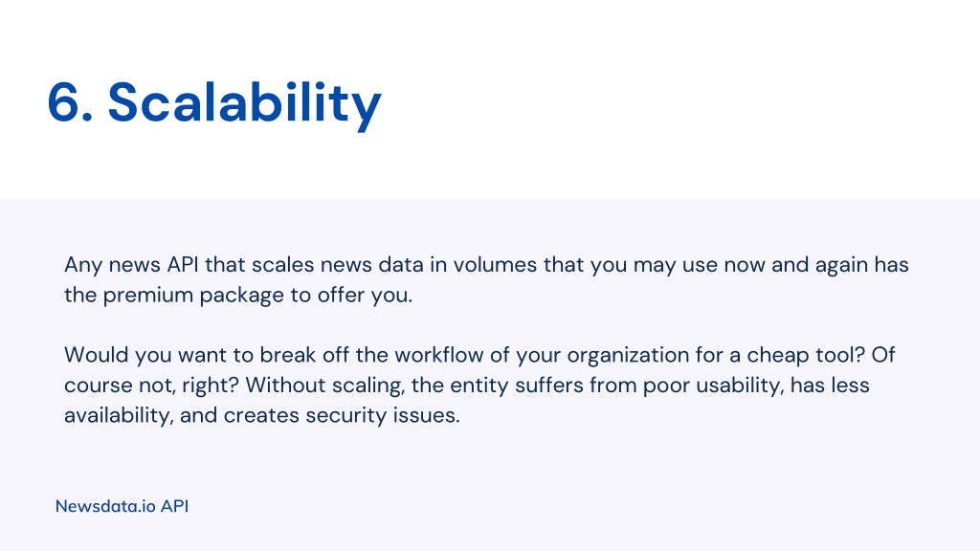Click the phrase "security issues" at the paragraph end
Image resolution: width=980 pixels, height=551 pixels.
tap(381, 415)
